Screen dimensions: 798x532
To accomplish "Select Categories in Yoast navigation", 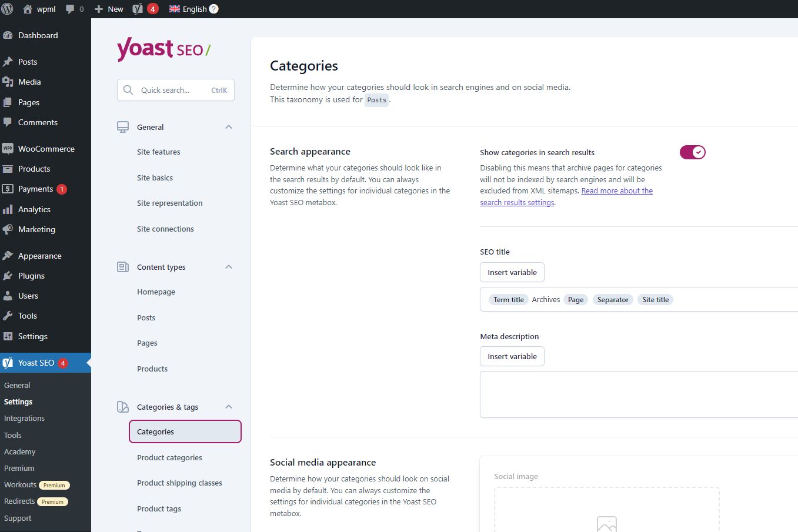I will 185,431.
